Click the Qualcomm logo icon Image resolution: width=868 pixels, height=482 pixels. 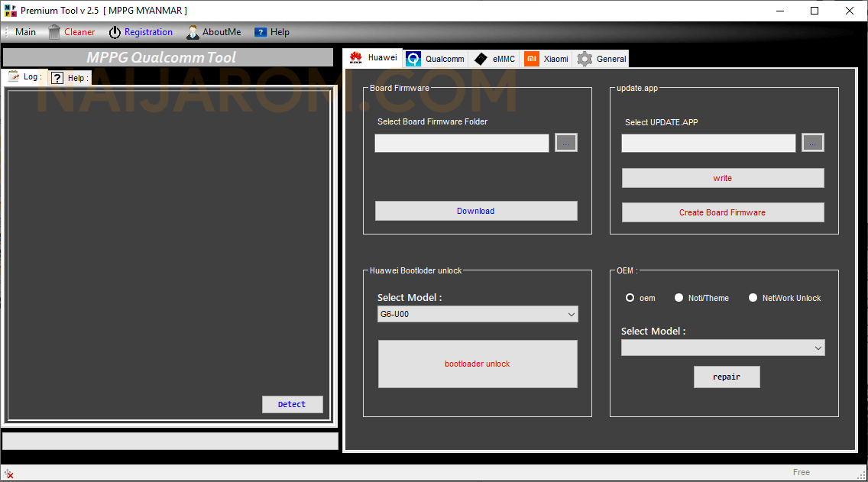413,59
